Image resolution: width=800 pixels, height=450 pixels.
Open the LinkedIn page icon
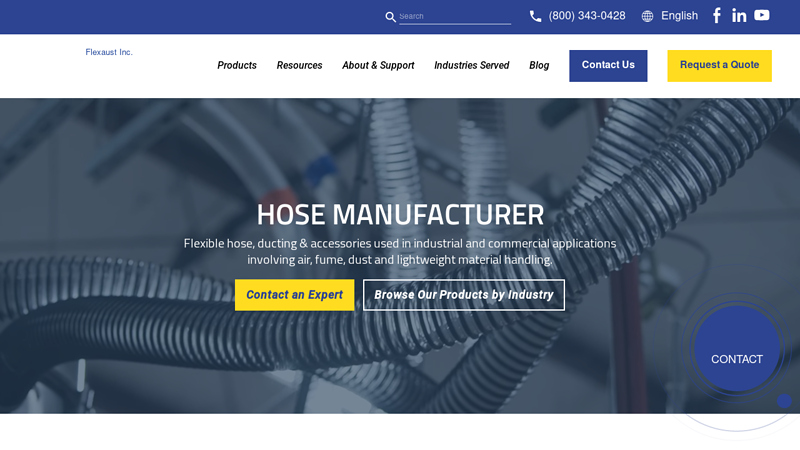click(x=739, y=16)
